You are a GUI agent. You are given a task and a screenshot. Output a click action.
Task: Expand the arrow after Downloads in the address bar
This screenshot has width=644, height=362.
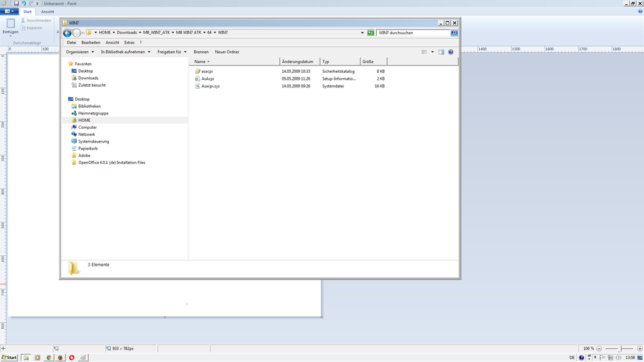click(140, 33)
